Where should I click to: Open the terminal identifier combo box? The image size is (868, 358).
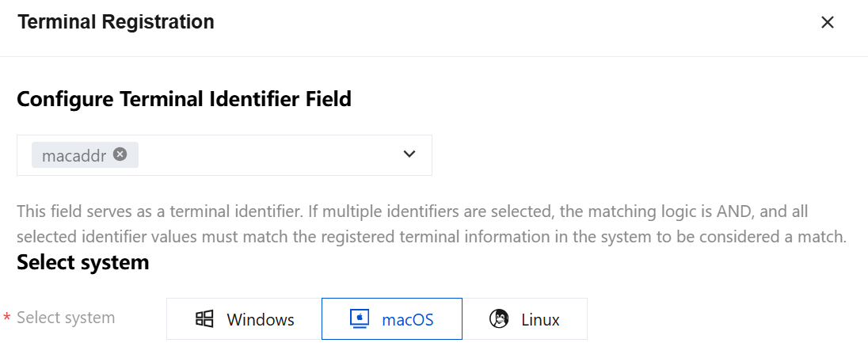(x=224, y=155)
